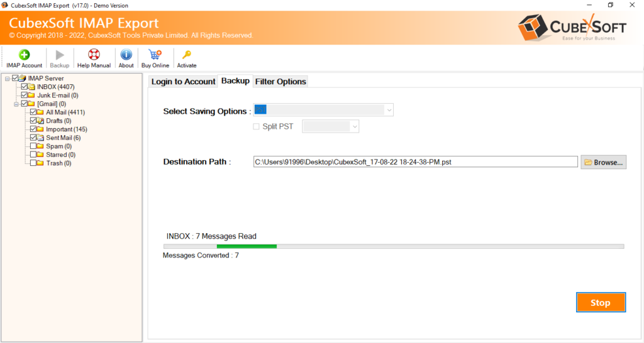Select the Drafts (0) label

click(58, 121)
